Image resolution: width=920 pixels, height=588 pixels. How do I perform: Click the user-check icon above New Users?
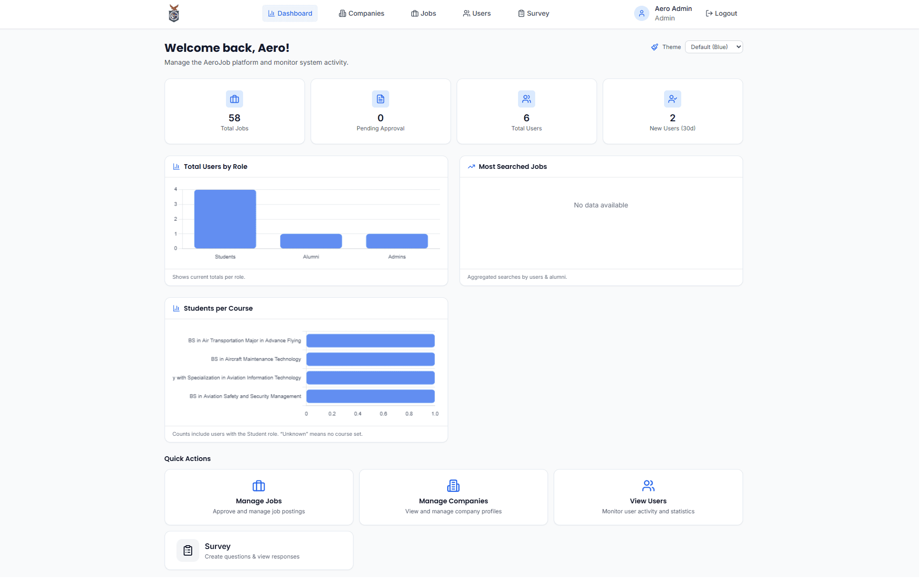point(673,99)
